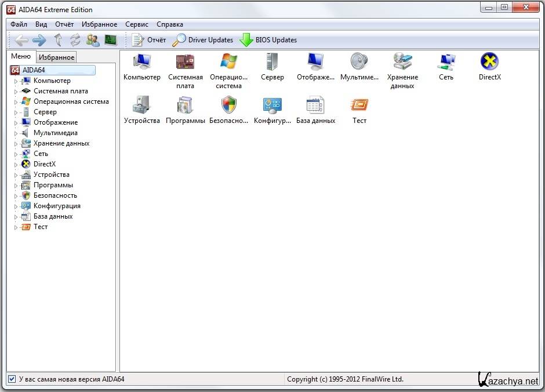Screen dimensions: 545x392
Task: Click the refresh toolbar icon
Action: pos(75,40)
